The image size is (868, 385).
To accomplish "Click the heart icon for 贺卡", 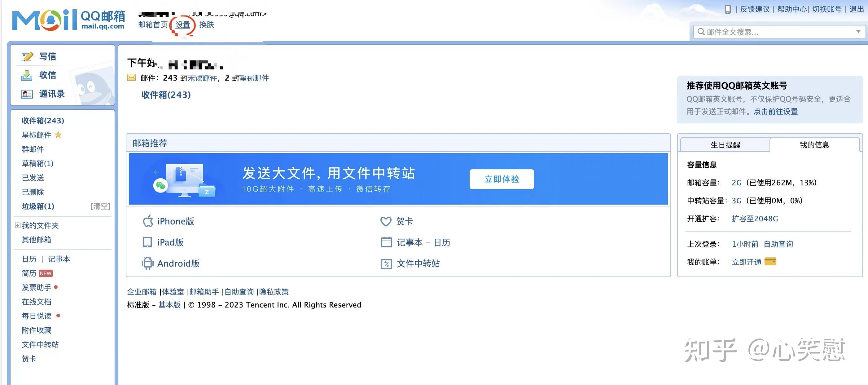I will (385, 222).
